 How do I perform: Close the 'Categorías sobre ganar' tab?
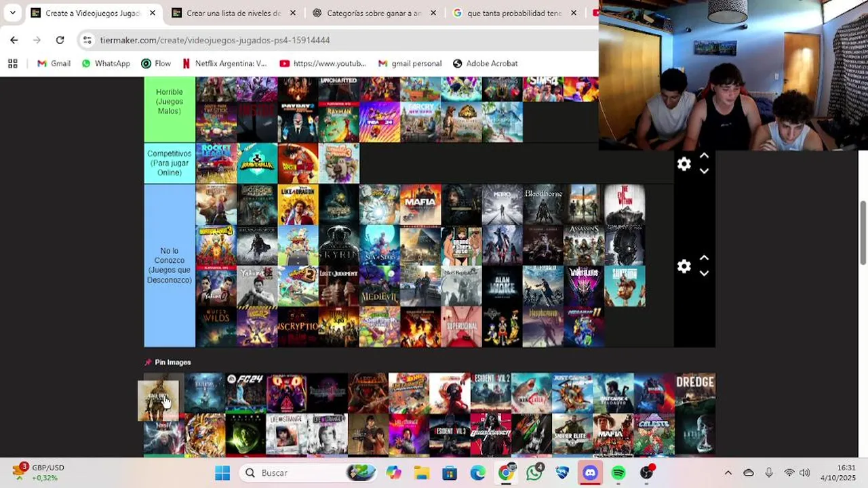coord(433,13)
